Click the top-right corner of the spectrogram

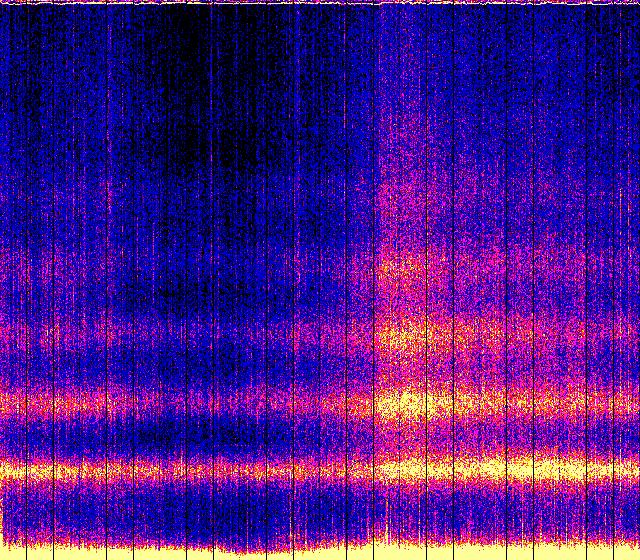click(x=636, y=3)
